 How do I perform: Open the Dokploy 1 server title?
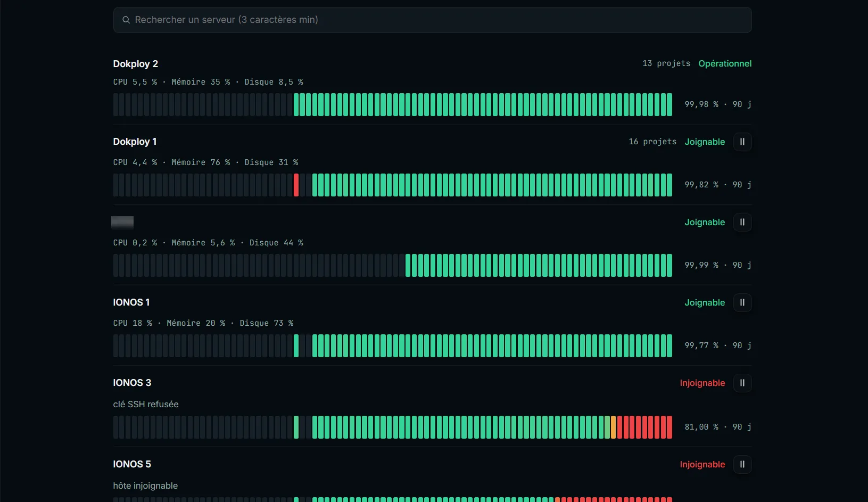pyautogui.click(x=135, y=142)
